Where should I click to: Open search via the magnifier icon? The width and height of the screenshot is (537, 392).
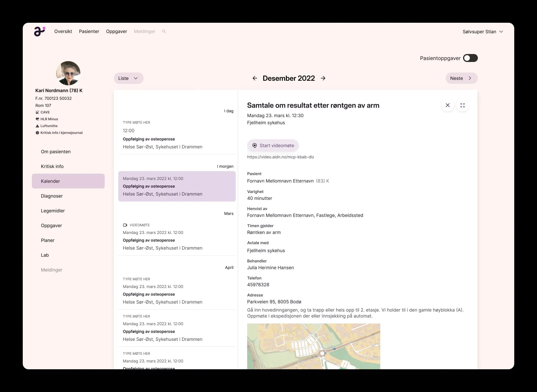coord(164,31)
